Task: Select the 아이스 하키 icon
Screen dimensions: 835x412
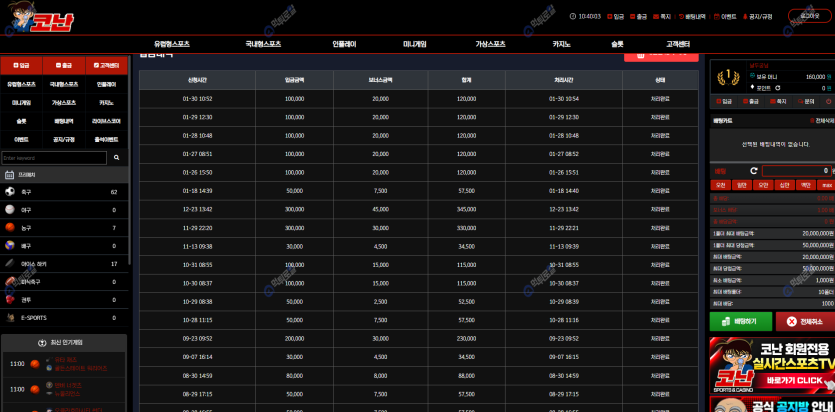Action: pyautogui.click(x=10, y=263)
